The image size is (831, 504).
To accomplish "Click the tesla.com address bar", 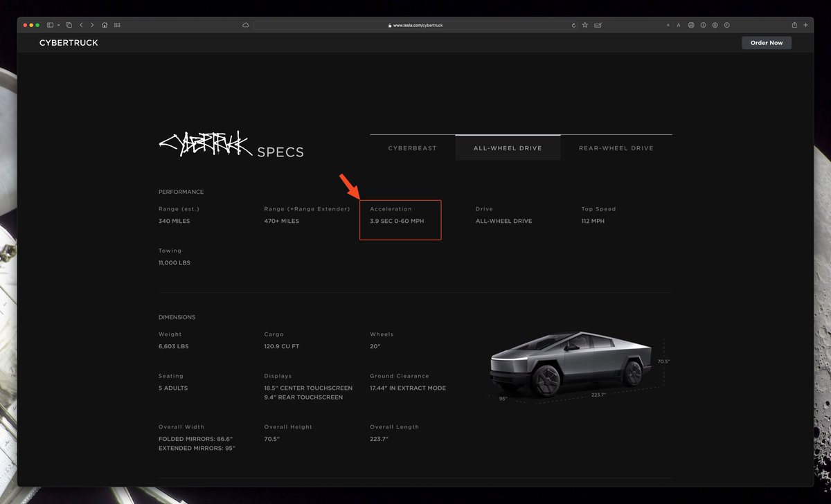I will (416, 25).
